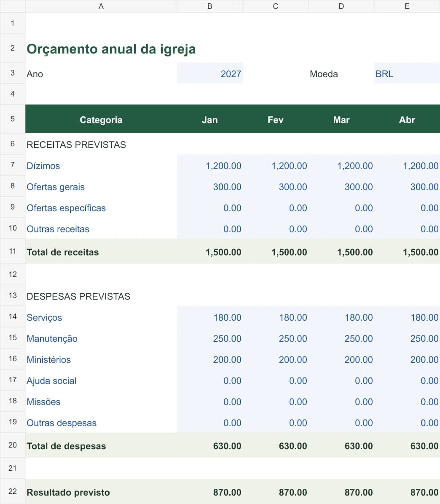Image resolution: width=440 pixels, height=504 pixels.
Task: Select Total de receitas Jan 1,500.00
Action: [x=210, y=251]
